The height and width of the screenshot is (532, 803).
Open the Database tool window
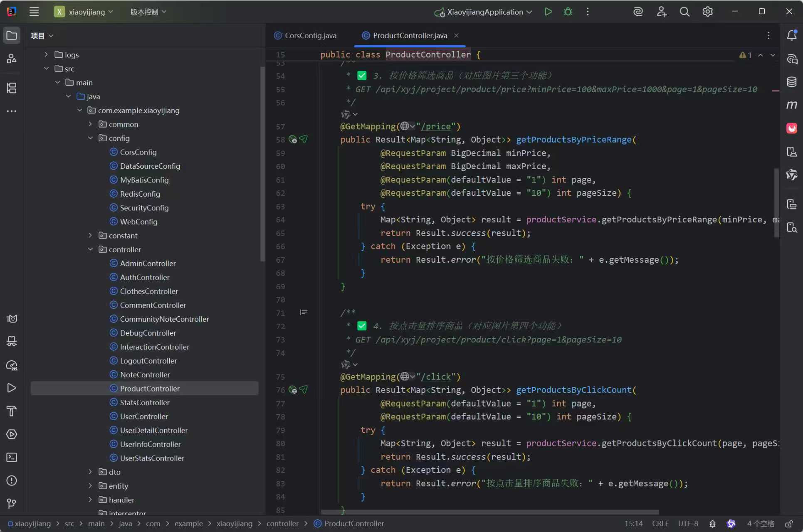791,82
